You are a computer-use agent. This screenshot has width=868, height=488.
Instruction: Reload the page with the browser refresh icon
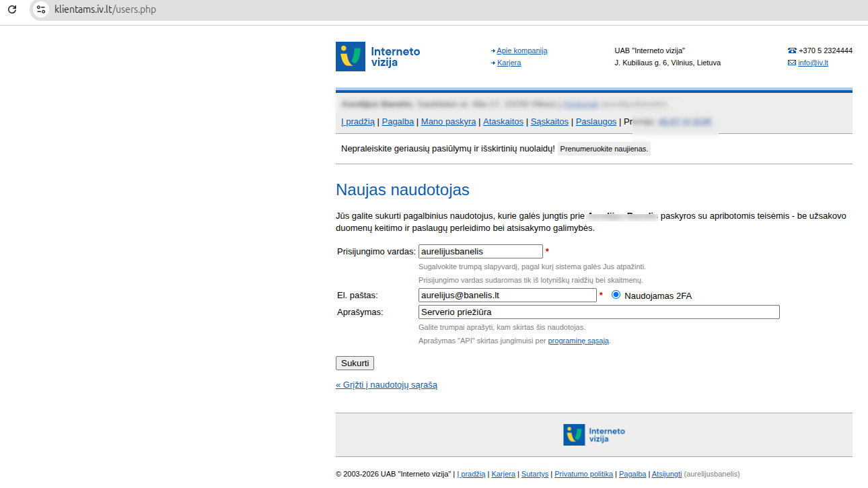coord(12,9)
